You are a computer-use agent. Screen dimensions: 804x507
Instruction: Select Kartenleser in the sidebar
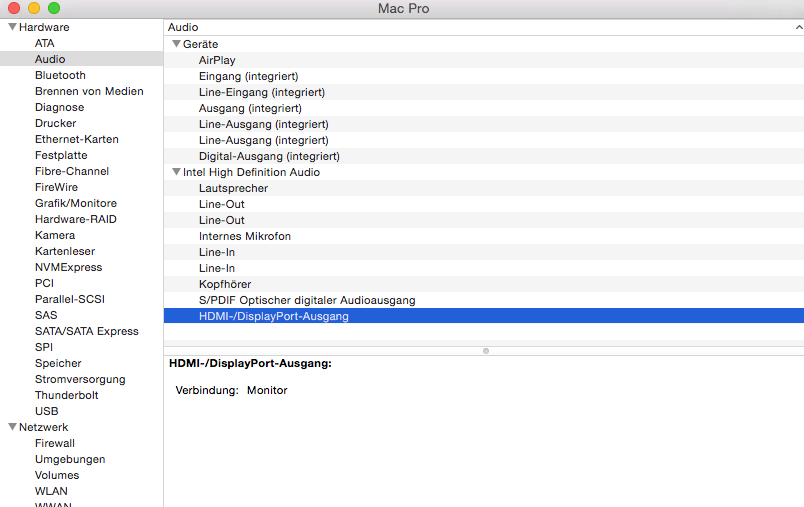[65, 251]
